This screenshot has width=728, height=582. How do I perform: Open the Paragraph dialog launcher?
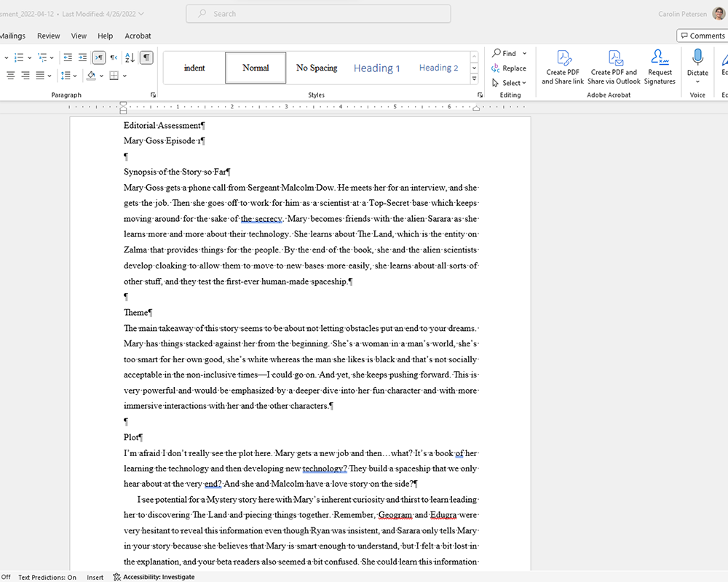pos(153,95)
